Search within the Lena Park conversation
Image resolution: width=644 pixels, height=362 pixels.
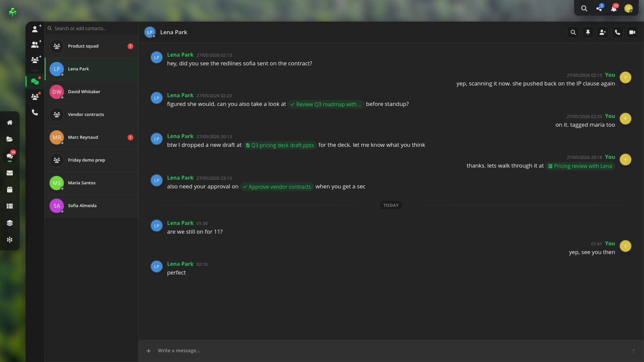tap(573, 32)
